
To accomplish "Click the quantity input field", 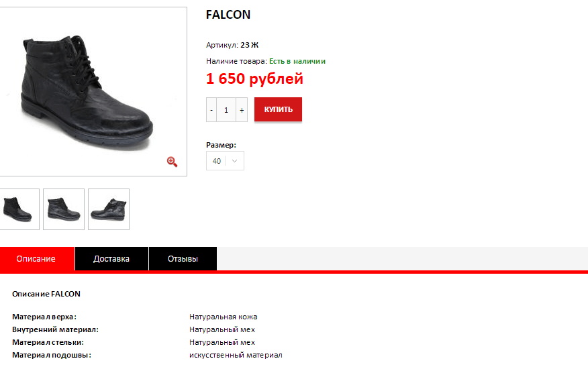I will (x=226, y=109).
